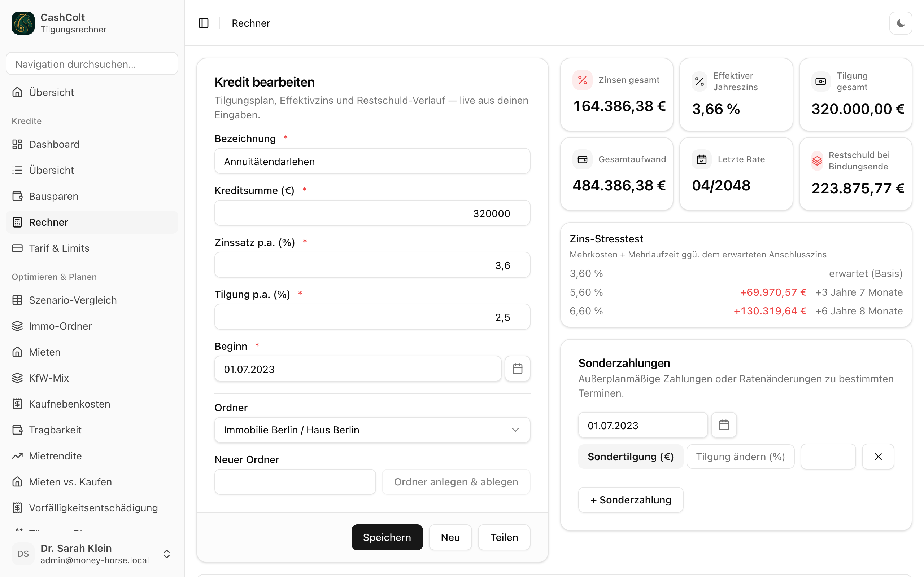The image size is (924, 577).
Task: Click the Teilen button
Action: 504,537
